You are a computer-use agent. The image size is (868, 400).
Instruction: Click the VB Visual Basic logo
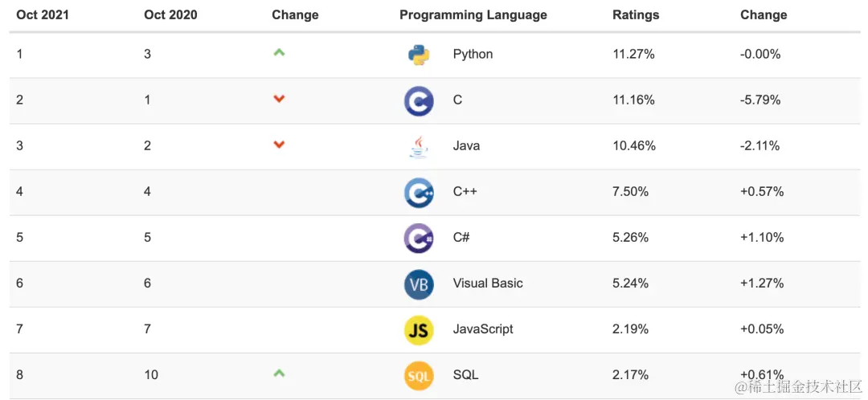tap(419, 284)
